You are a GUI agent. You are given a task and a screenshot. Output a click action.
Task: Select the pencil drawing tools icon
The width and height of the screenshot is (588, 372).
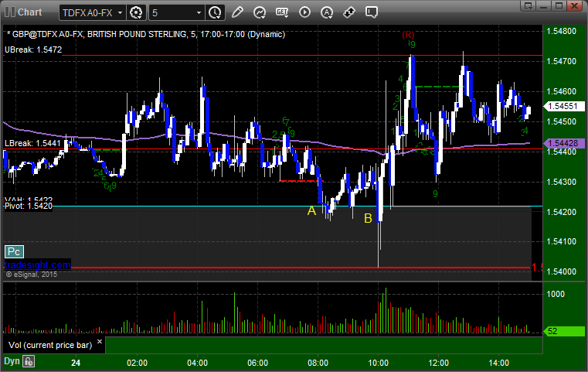(x=237, y=12)
